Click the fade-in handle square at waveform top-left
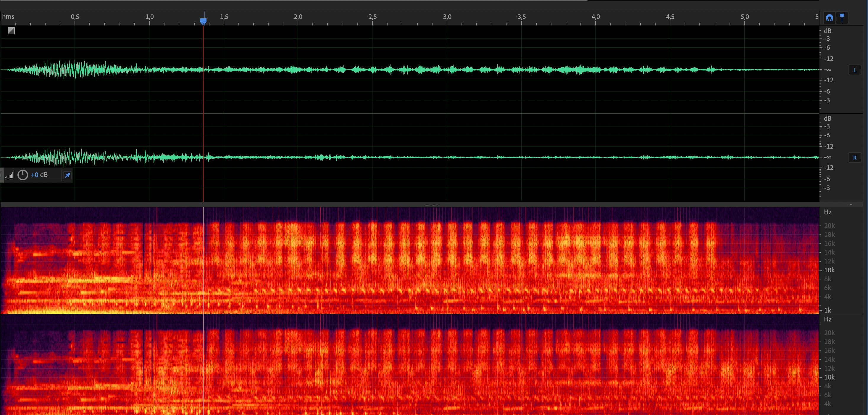868x415 pixels. click(x=11, y=31)
